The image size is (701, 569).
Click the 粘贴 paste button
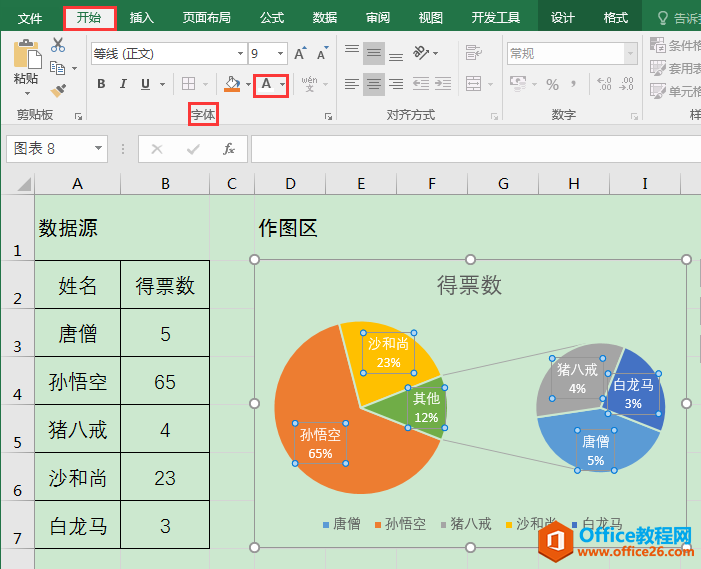[26, 67]
